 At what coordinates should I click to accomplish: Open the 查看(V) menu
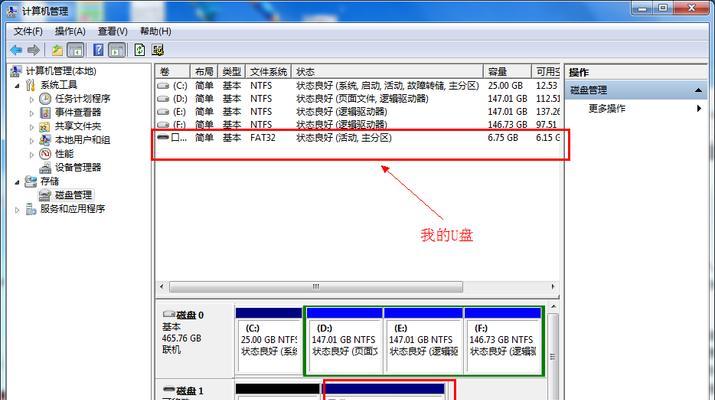click(113, 31)
